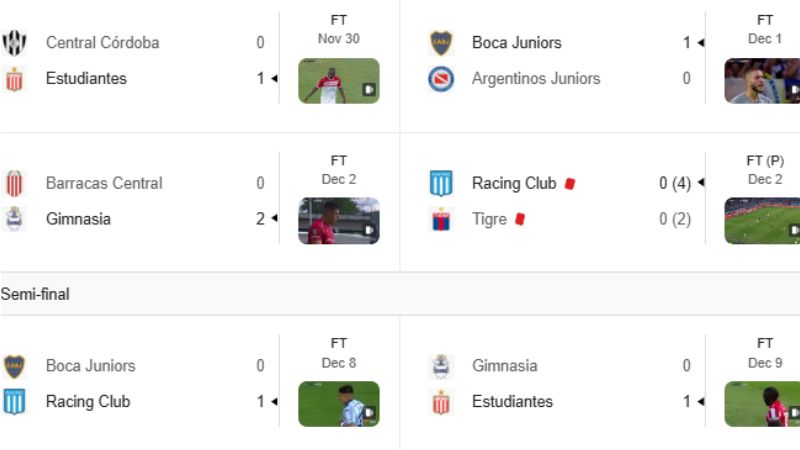This screenshot has width=800, height=450.
Task: Watch Gimnasia vs Estudiantes semi-final highlights
Action: [762, 404]
